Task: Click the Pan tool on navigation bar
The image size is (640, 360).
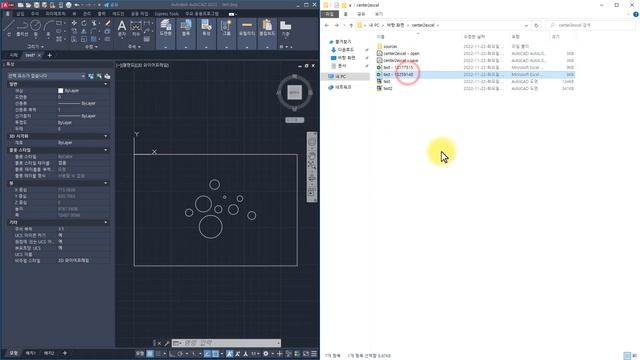Action: [312, 156]
